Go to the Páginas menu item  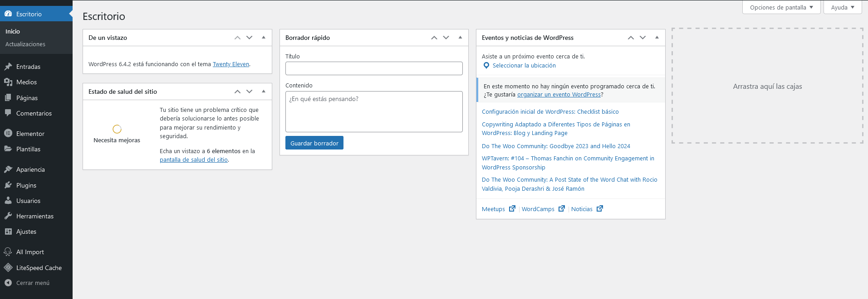[27, 98]
